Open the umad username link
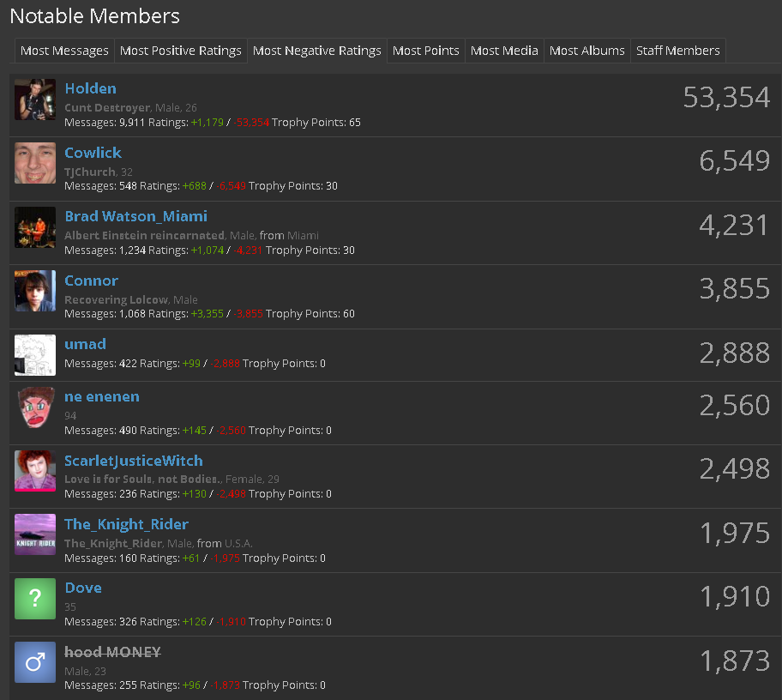The image size is (782, 700). pyautogui.click(x=85, y=344)
